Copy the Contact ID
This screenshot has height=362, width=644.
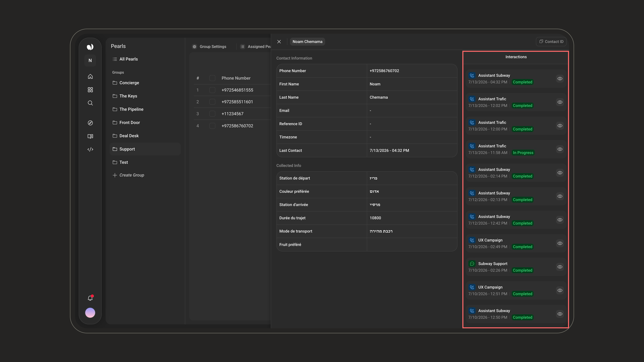551,42
